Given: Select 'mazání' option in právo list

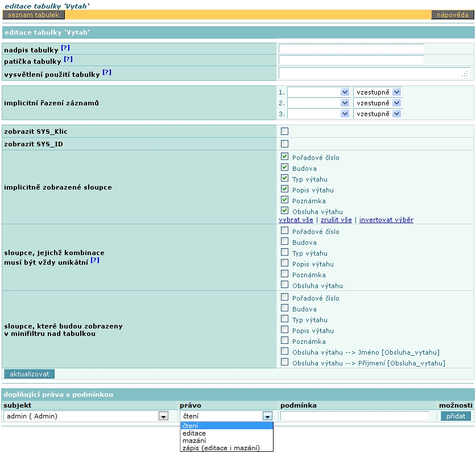Looking at the screenshot, I should [x=226, y=441].
